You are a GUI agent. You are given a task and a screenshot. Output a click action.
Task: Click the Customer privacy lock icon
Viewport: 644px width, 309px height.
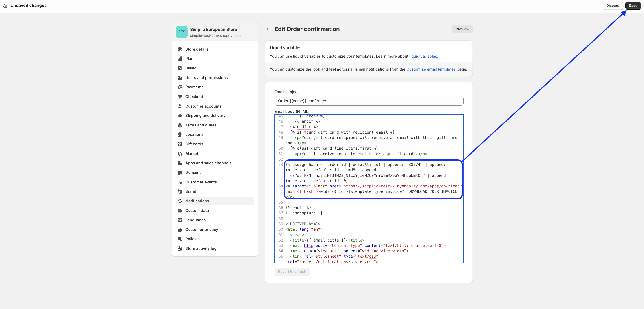pyautogui.click(x=180, y=230)
